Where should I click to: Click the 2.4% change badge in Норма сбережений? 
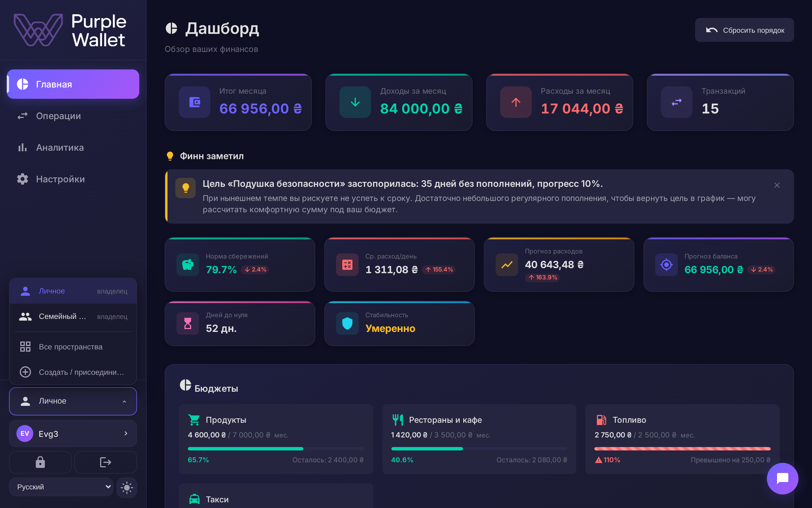pos(255,270)
